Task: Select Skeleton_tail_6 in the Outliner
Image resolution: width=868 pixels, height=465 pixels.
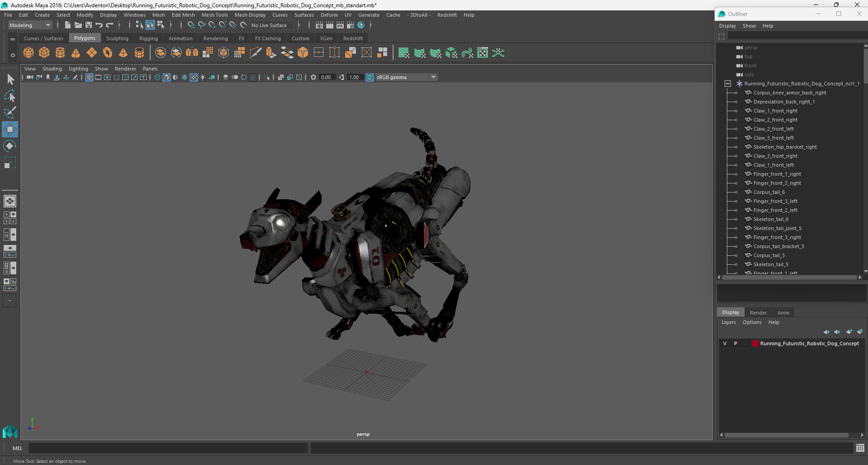Action: tap(771, 219)
